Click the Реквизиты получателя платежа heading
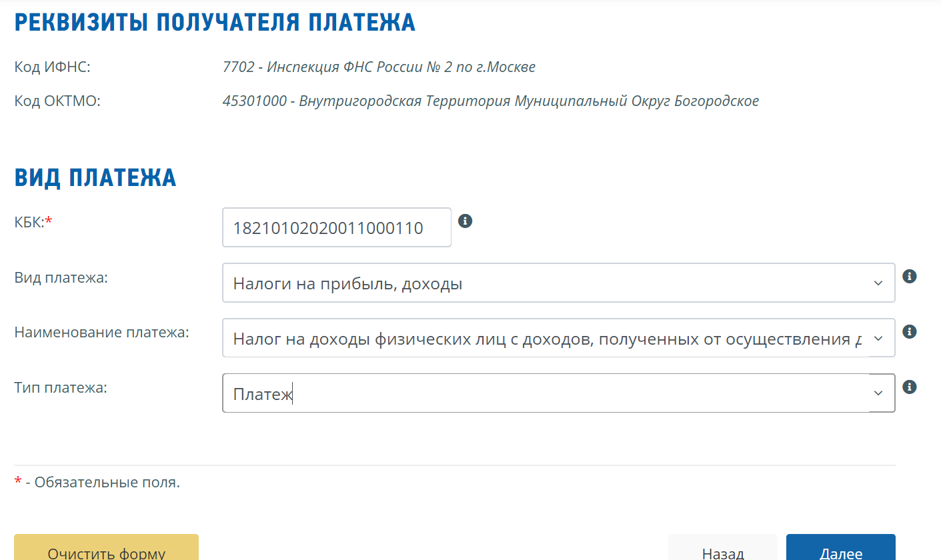This screenshot has width=941, height=560. 215,23
